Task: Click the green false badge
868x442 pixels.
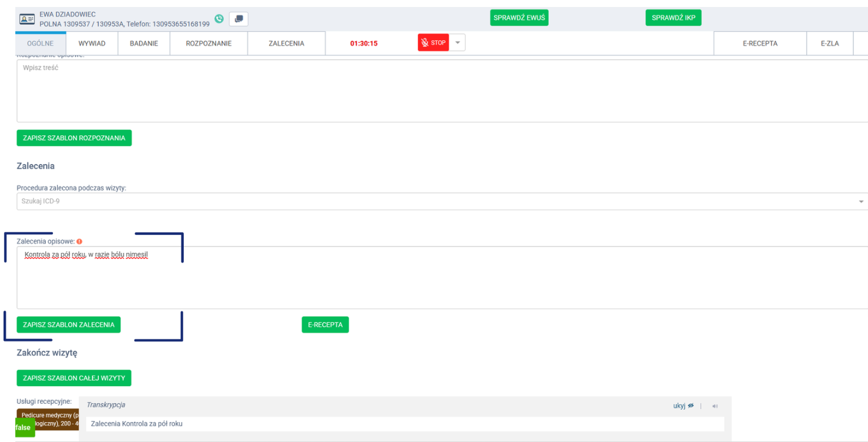Action: coord(23,428)
